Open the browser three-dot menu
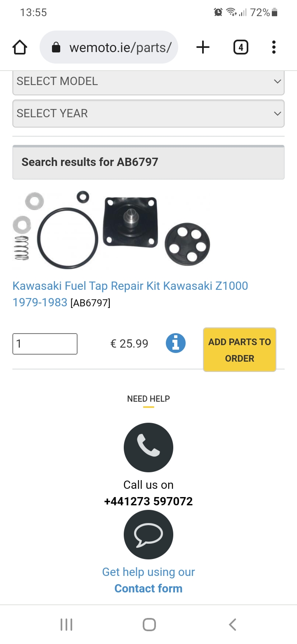 pos(273,47)
